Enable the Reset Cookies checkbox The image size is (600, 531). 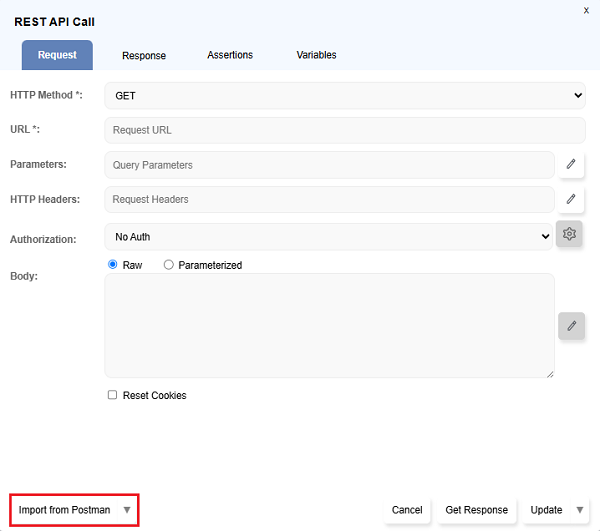pos(113,395)
